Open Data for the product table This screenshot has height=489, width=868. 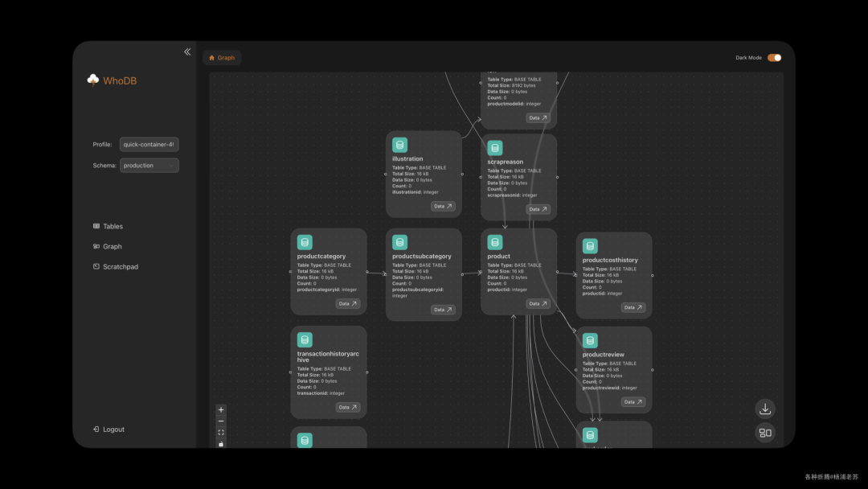click(x=538, y=304)
